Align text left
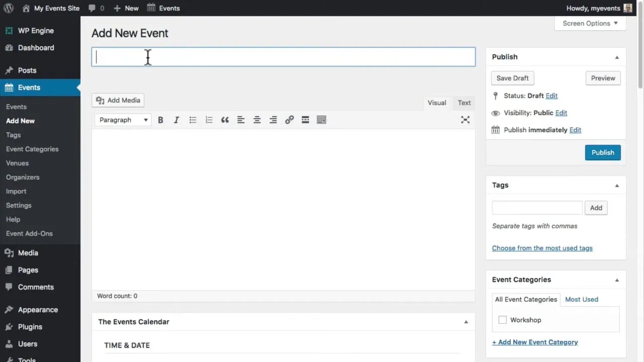644x362 pixels. coord(241,120)
